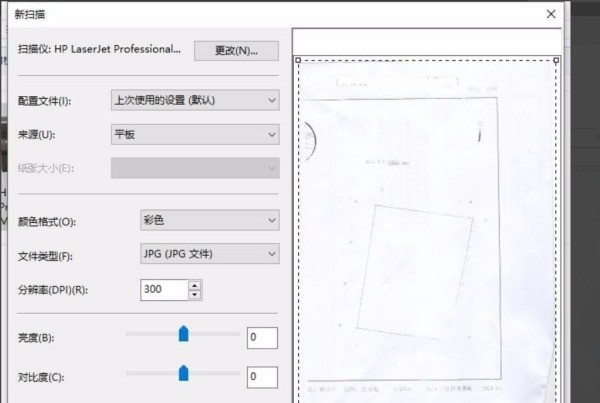Click the top-right crop handle in preview

click(556, 60)
